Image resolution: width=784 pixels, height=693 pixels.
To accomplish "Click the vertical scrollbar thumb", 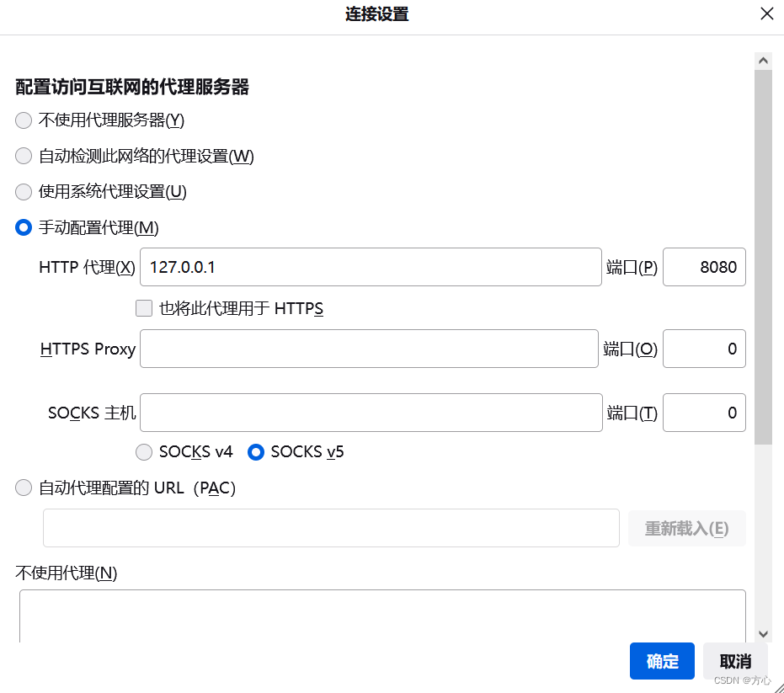I will pyautogui.click(x=763, y=257).
